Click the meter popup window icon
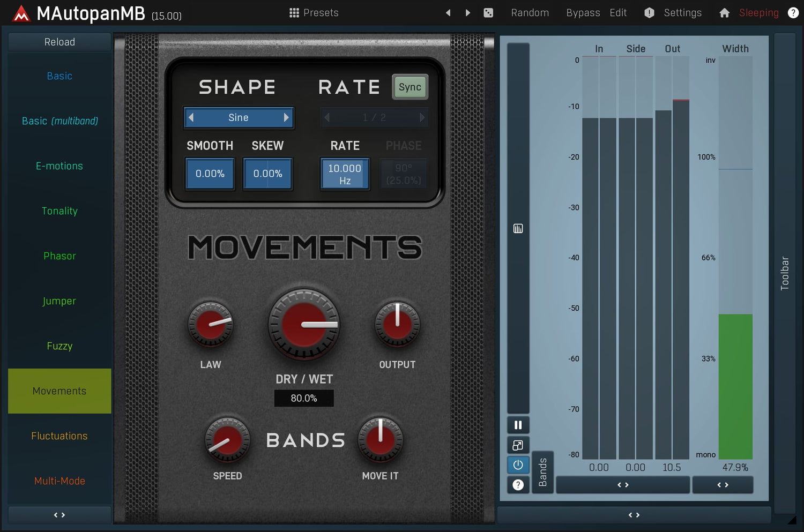 (x=518, y=445)
